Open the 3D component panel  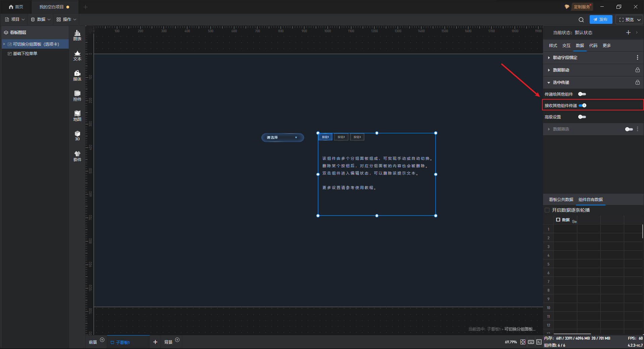coord(77,136)
